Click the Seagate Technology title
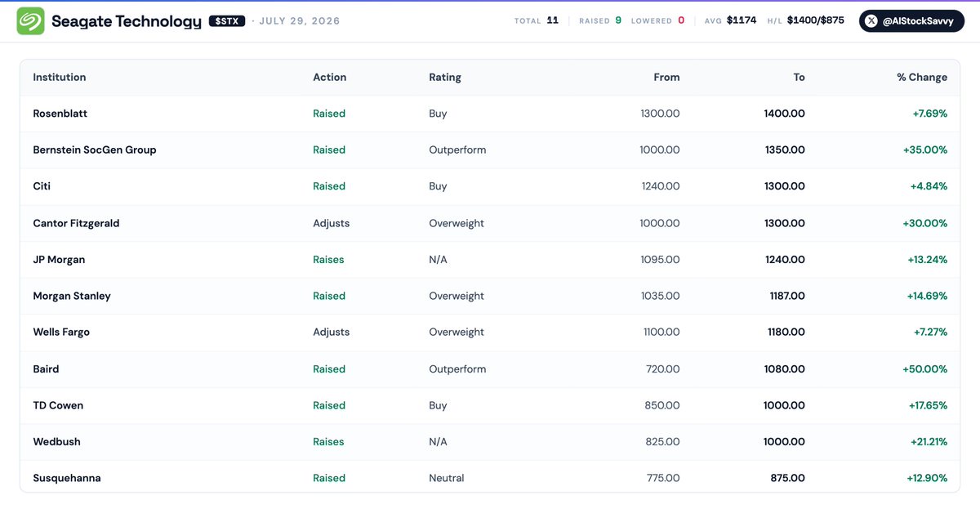Screen dimensions: 980x509 pyautogui.click(x=126, y=21)
